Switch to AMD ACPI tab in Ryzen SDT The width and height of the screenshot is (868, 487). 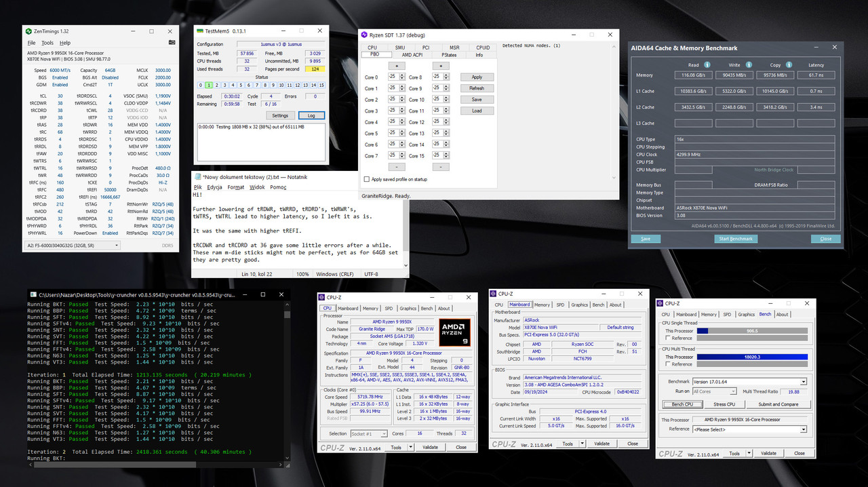412,55
